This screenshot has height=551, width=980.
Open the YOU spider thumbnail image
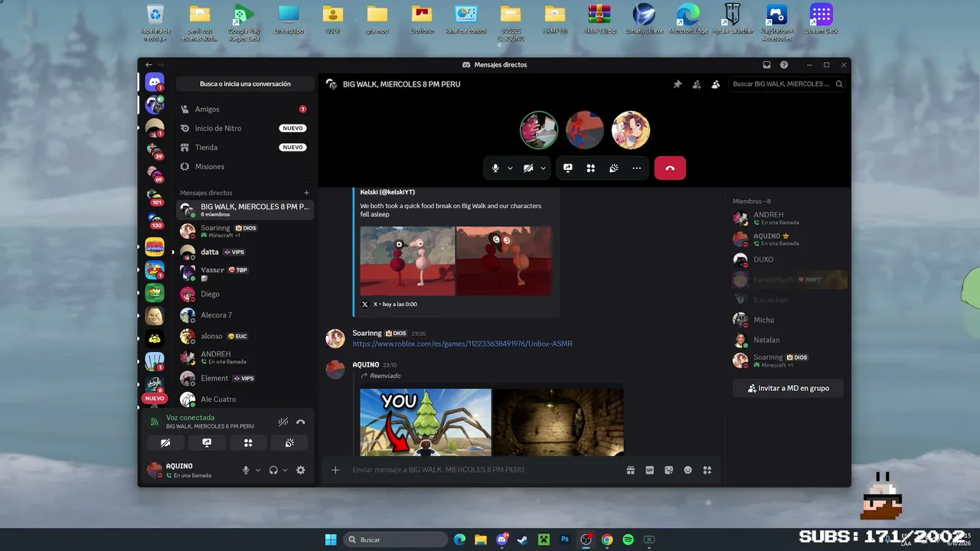[426, 422]
